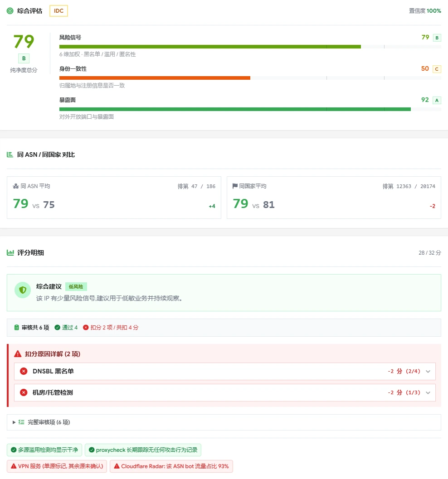Viewport: 448px width, 479px height.
Task: Click the B grade badge on 风险信号 row
Action: [437, 38]
